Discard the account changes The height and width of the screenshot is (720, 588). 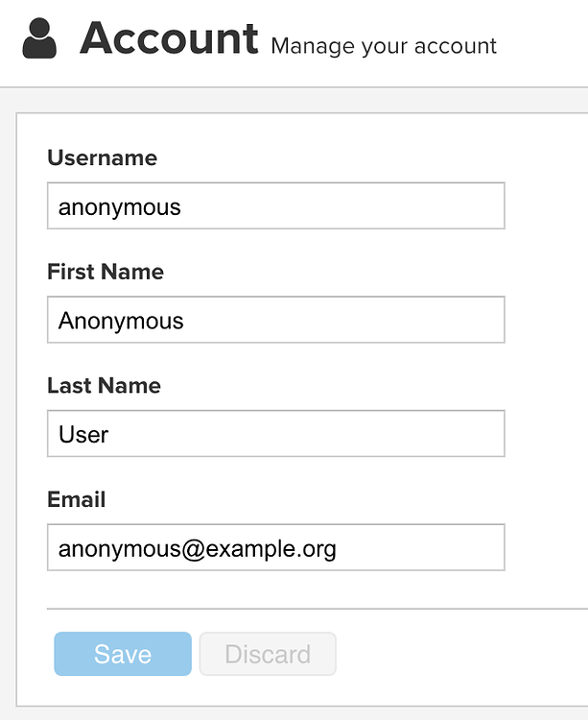(268, 654)
